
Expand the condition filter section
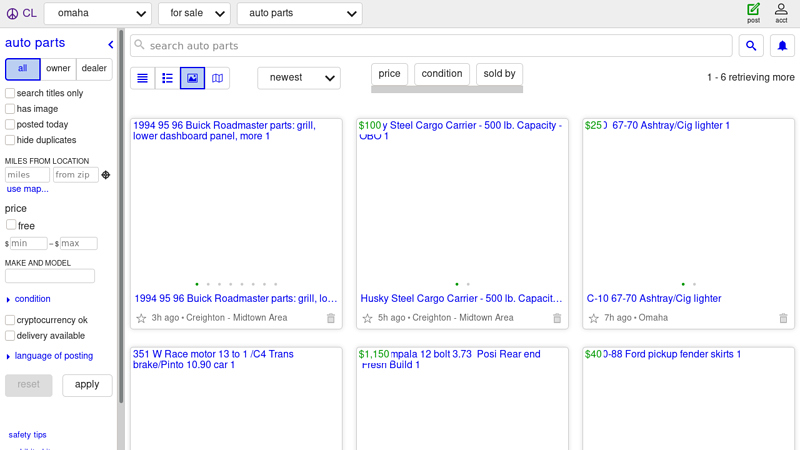28,299
